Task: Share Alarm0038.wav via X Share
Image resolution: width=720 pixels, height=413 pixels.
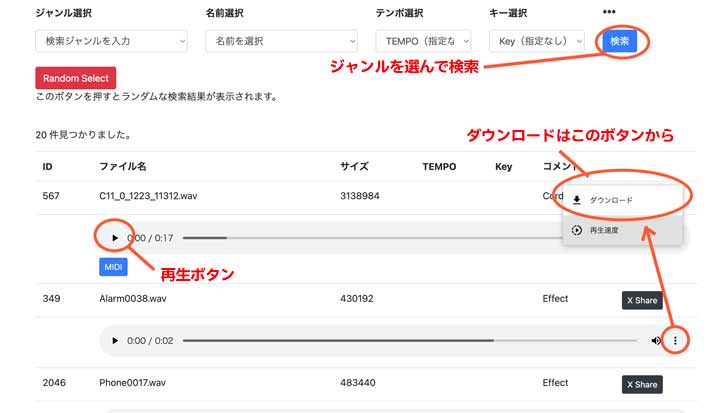Action: 641,300
